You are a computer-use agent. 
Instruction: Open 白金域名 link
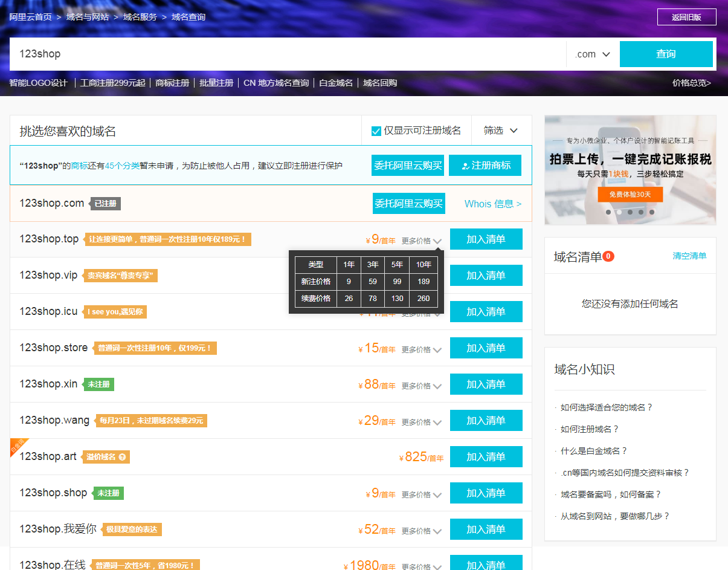[336, 83]
